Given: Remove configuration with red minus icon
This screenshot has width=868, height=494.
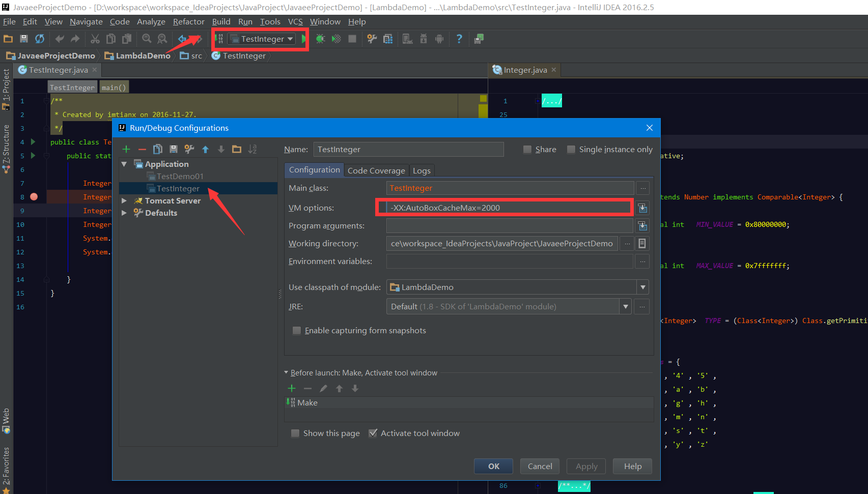Looking at the screenshot, I should tap(142, 149).
